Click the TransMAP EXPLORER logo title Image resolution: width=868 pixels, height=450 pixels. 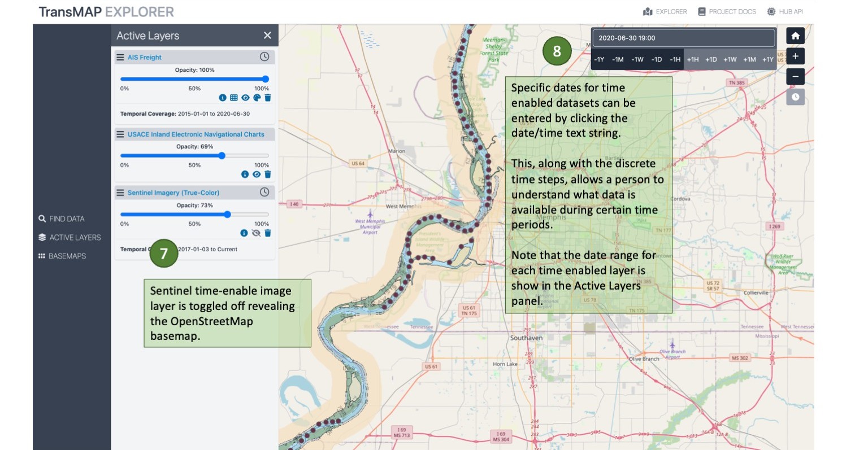coord(106,12)
